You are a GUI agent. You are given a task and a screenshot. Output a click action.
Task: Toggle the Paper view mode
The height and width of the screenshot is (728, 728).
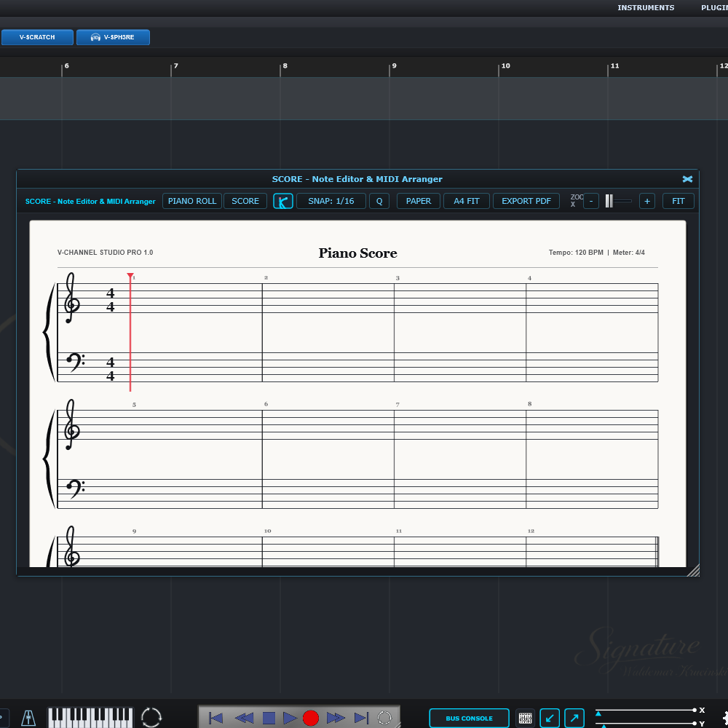[x=419, y=201]
